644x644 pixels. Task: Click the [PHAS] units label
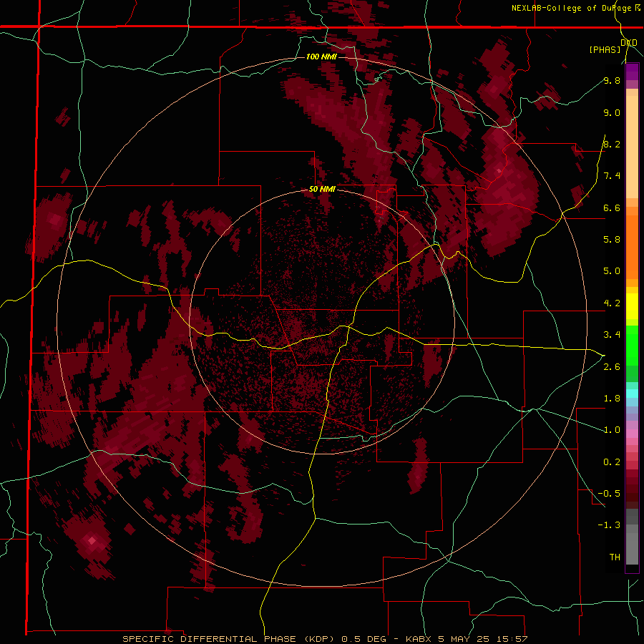(x=605, y=49)
